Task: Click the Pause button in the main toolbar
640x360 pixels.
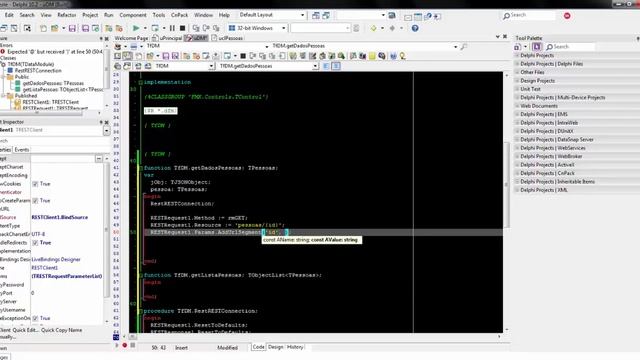Action: coord(172,28)
